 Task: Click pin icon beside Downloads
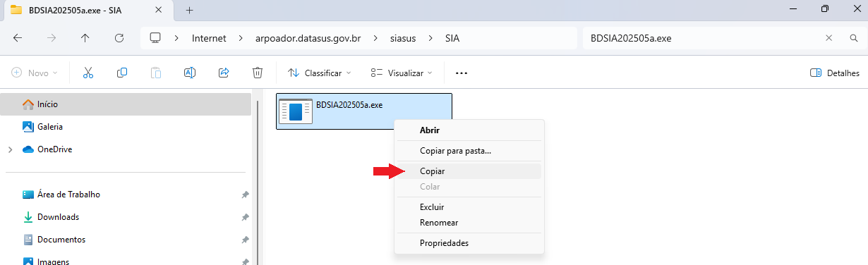pyautogui.click(x=245, y=217)
